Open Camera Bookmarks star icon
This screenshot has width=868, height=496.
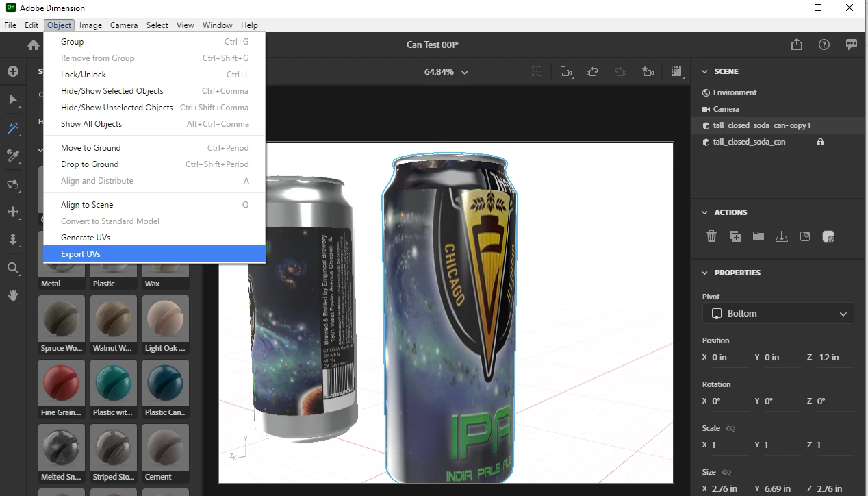pyautogui.click(x=648, y=72)
